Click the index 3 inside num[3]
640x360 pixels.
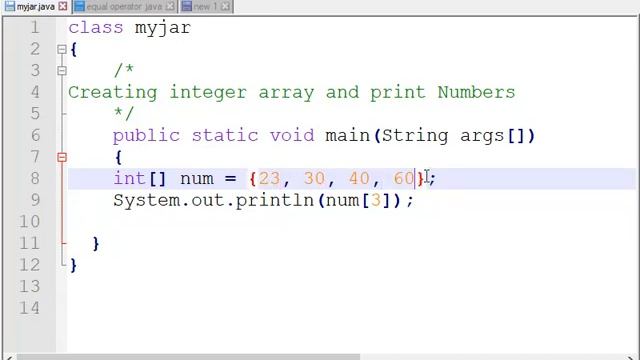(376, 200)
